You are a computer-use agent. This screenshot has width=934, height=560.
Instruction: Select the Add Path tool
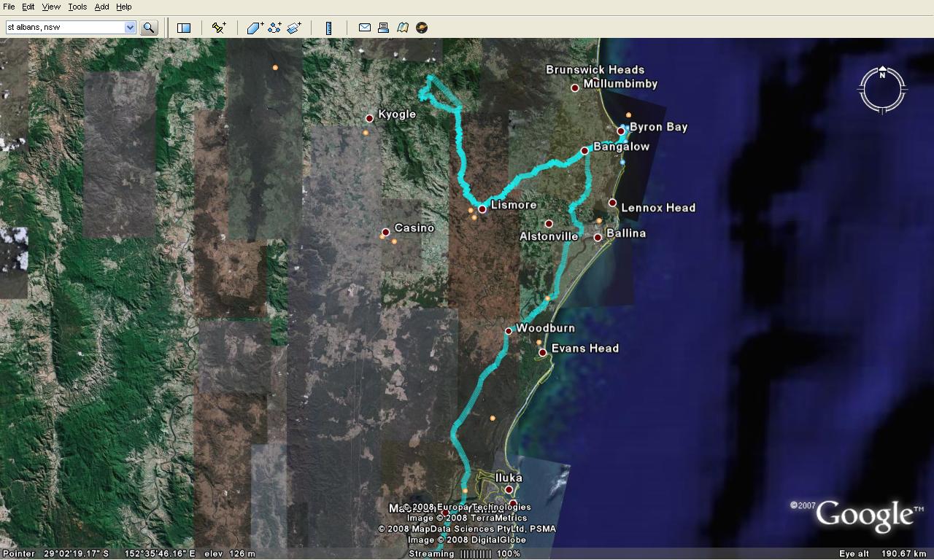274,28
